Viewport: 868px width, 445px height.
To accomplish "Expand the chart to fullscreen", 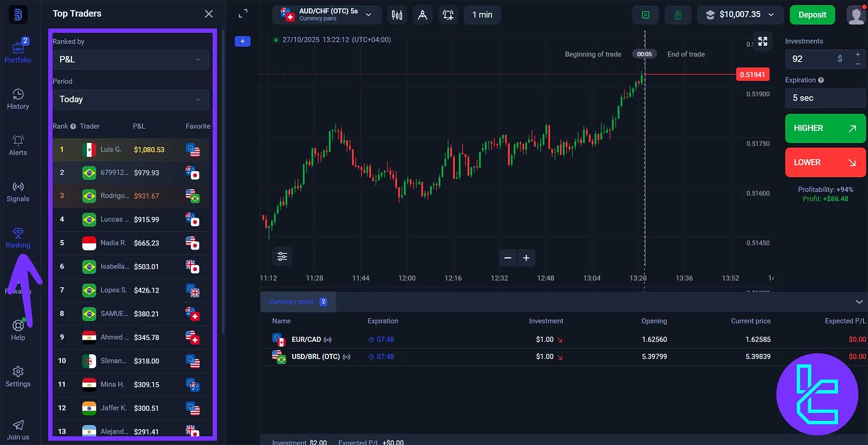I will [762, 42].
